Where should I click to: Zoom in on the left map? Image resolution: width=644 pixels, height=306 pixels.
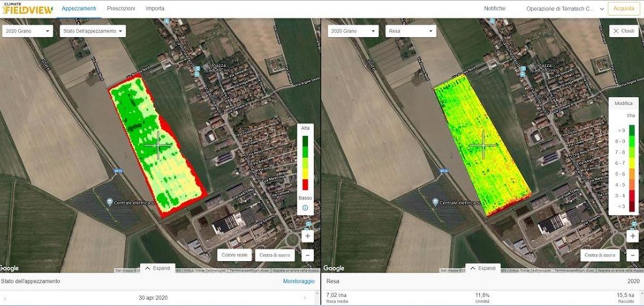[x=307, y=236]
